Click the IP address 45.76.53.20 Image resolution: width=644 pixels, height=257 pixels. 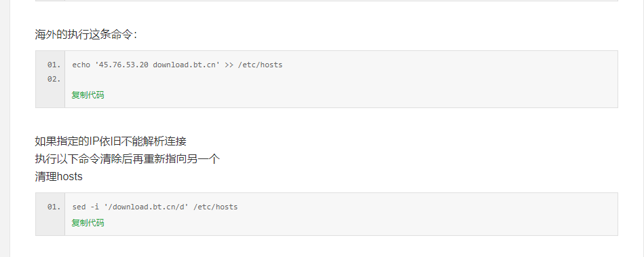[124, 65]
